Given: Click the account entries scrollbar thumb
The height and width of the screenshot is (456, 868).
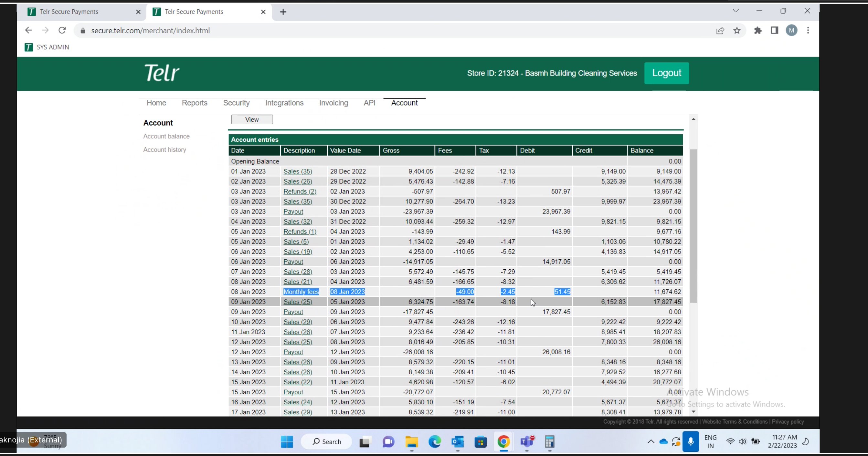Looking at the screenshot, I should [x=693, y=226].
